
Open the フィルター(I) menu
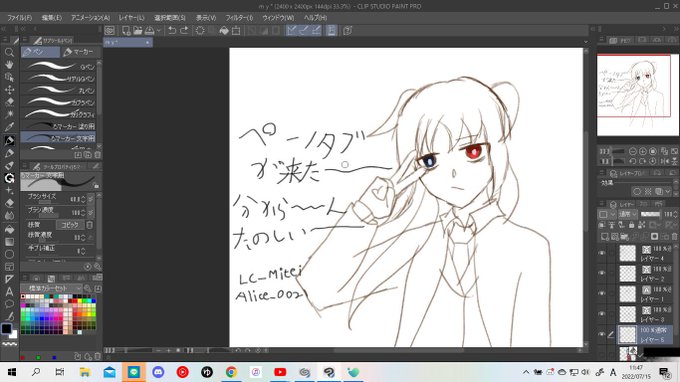click(x=239, y=18)
